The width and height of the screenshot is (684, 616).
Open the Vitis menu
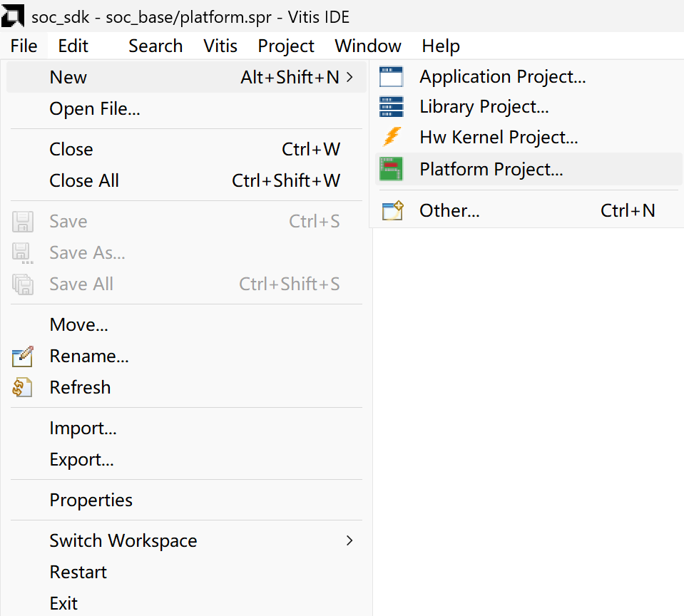(x=220, y=46)
